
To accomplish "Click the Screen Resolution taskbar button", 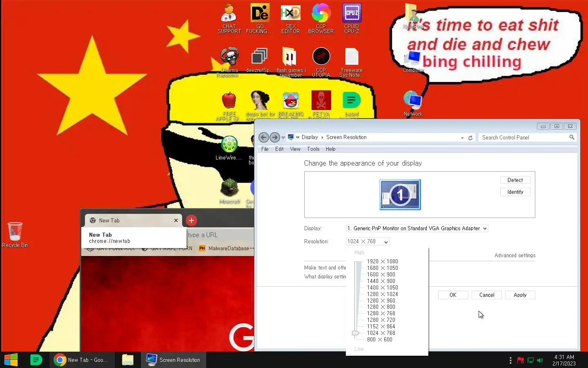I will click(174, 360).
